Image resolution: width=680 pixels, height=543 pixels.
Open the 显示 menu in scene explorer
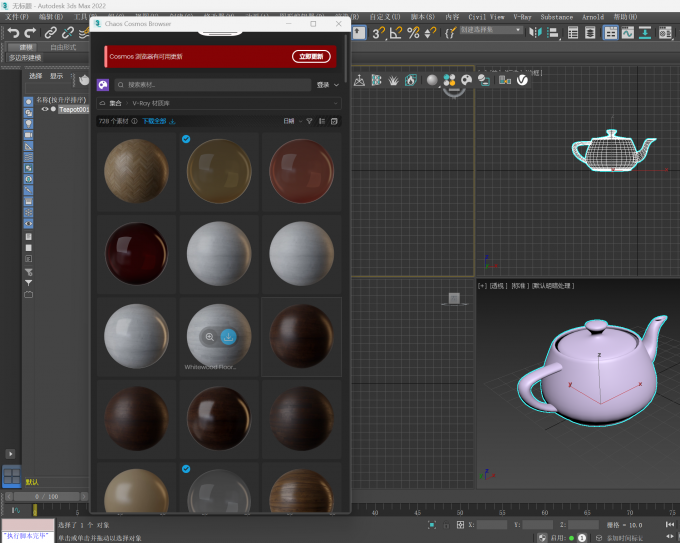point(56,76)
